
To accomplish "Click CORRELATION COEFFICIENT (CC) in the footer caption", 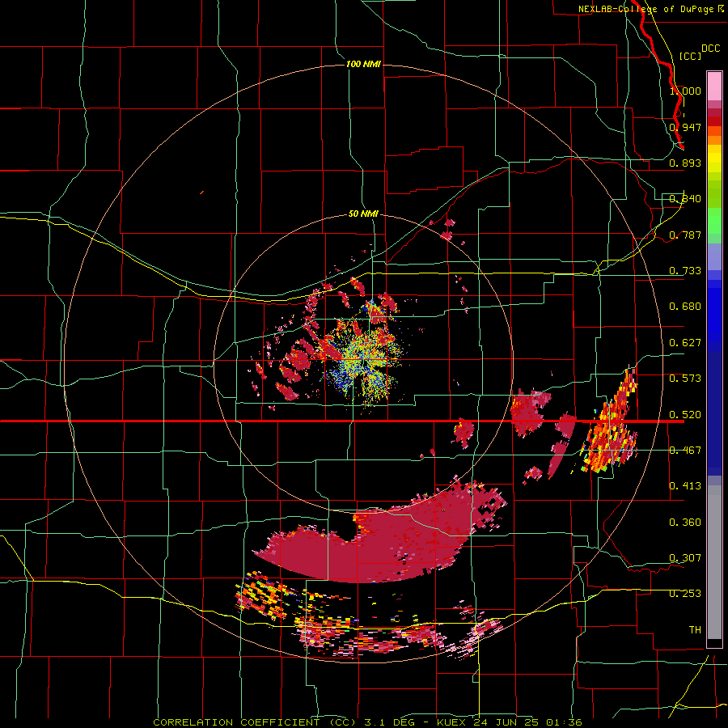I will click(x=255, y=722).
